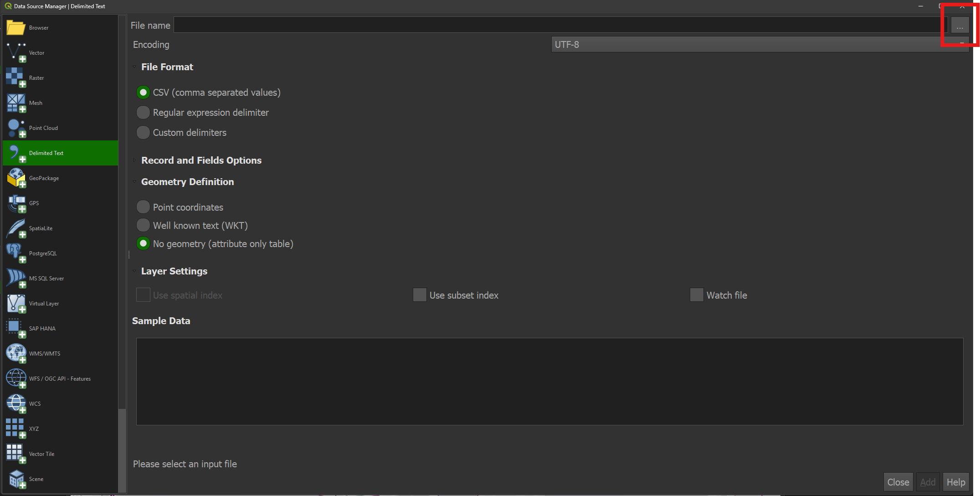Collapse the File Format section
980x496 pixels.
pos(134,67)
